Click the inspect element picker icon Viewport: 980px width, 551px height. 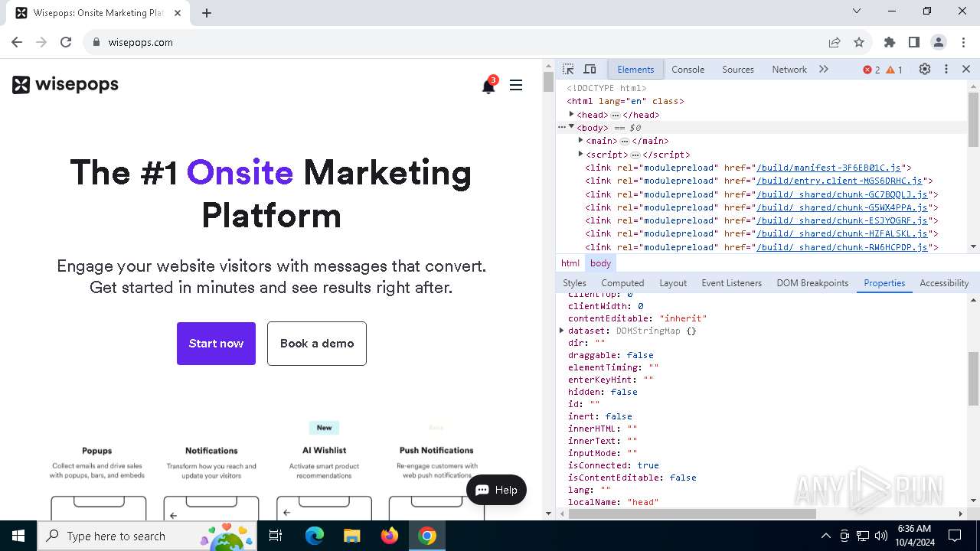[x=568, y=69]
